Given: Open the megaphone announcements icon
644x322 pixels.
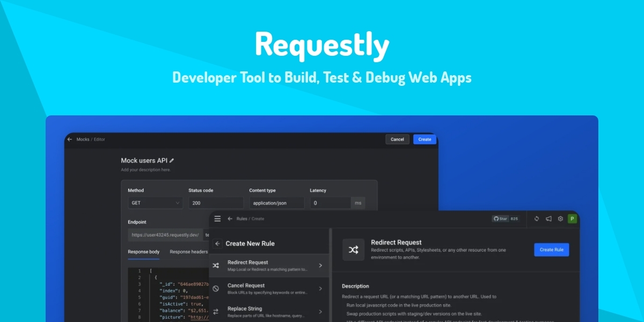Looking at the screenshot, I should (x=548, y=218).
